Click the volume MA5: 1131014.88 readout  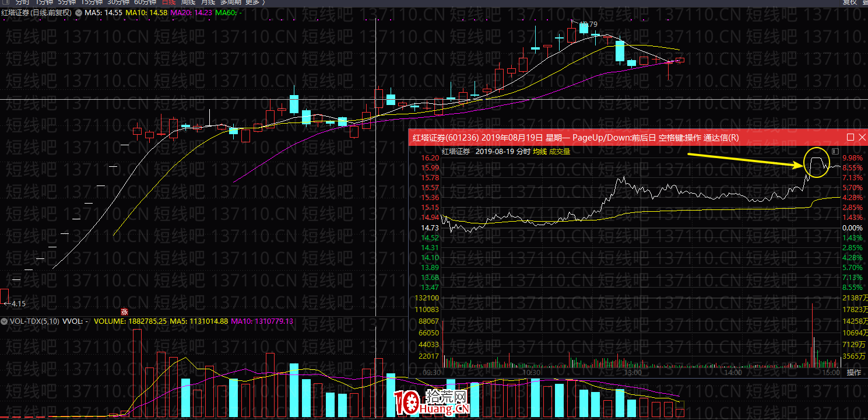(x=199, y=321)
